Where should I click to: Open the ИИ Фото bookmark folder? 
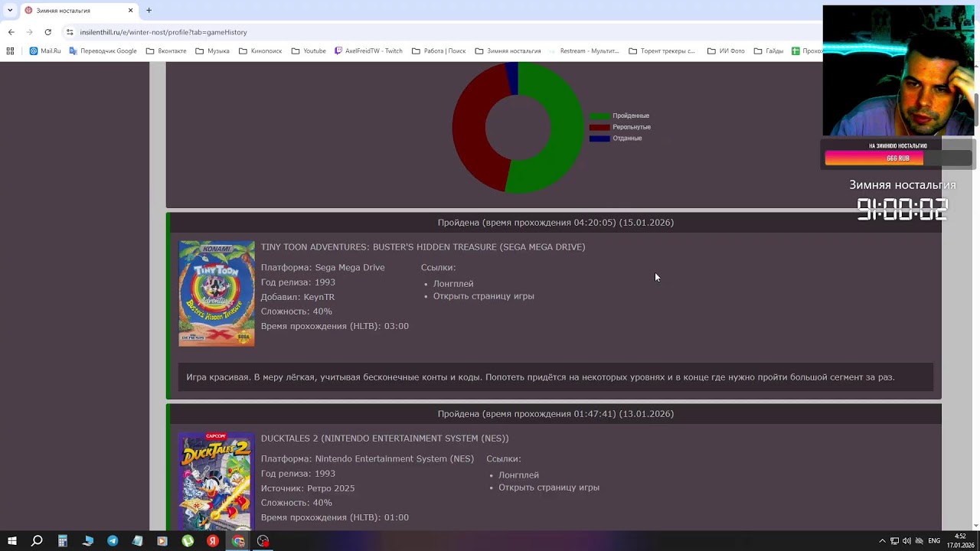click(726, 51)
